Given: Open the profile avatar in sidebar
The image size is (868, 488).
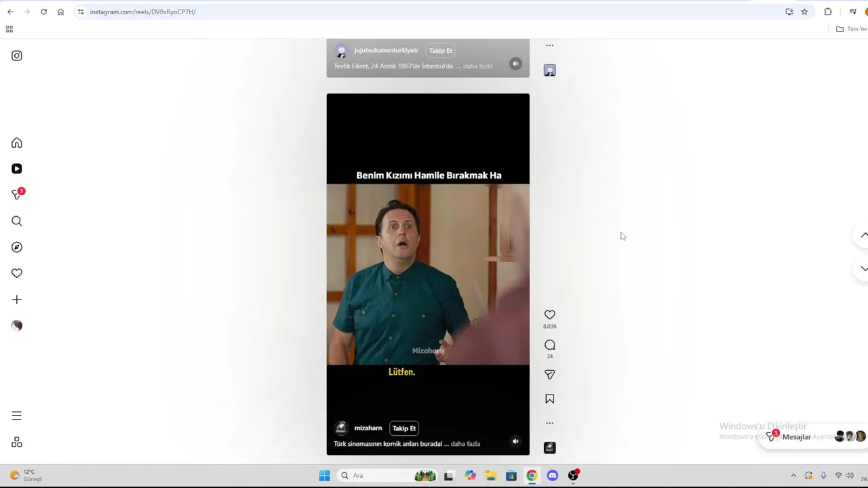Looking at the screenshot, I should [17, 325].
